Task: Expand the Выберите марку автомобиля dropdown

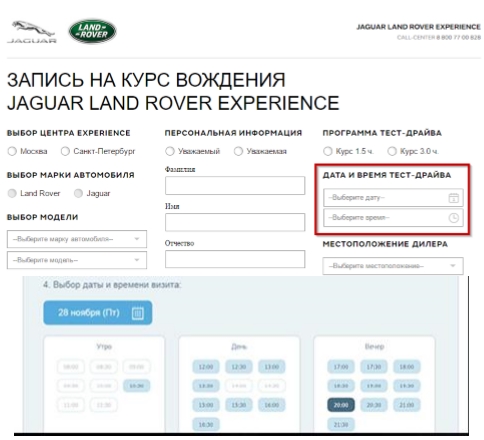Action: (x=77, y=239)
